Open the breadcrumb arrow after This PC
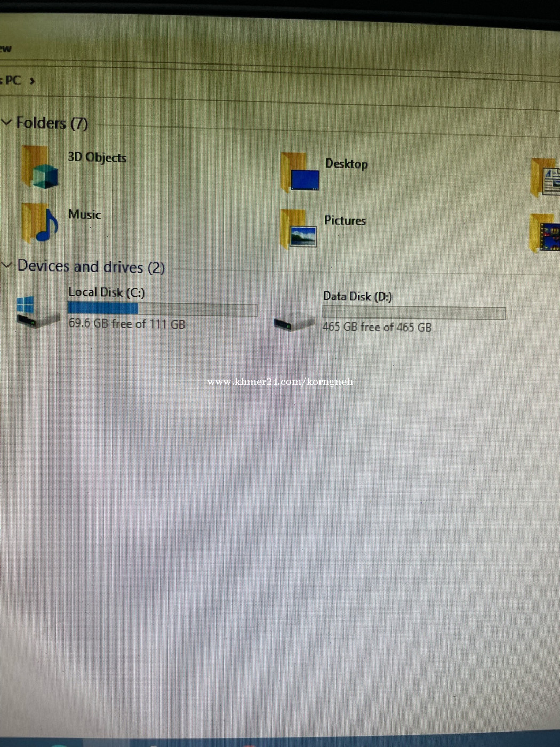Image resolution: width=560 pixels, height=747 pixels. [x=33, y=81]
